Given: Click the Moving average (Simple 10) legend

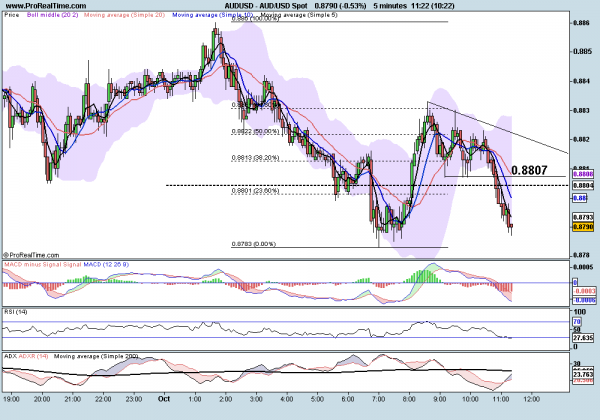Looking at the screenshot, I should point(212,15).
